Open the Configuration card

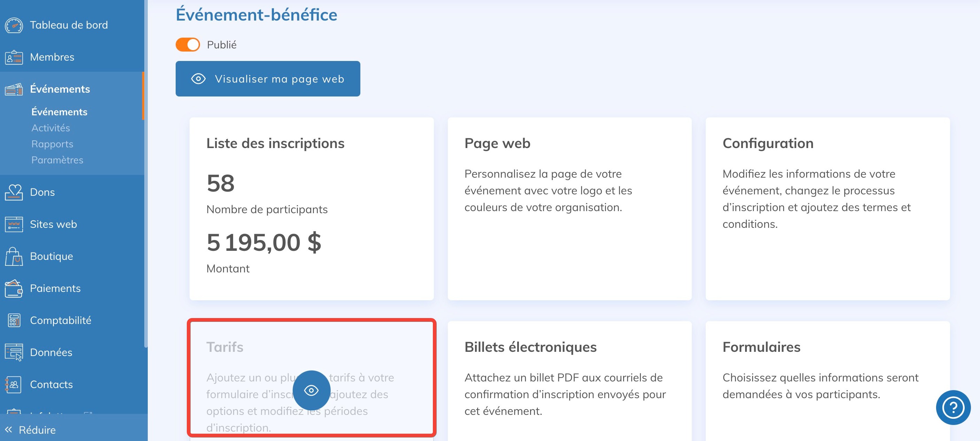point(827,208)
